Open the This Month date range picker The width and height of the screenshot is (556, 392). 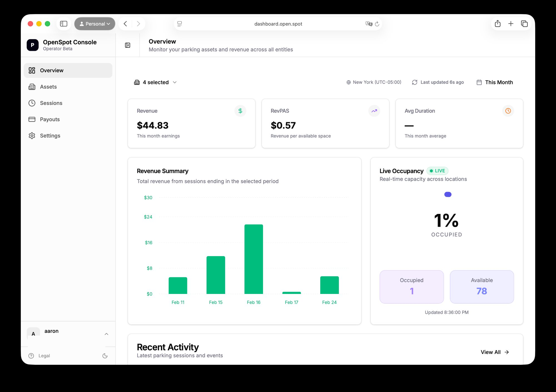(495, 82)
